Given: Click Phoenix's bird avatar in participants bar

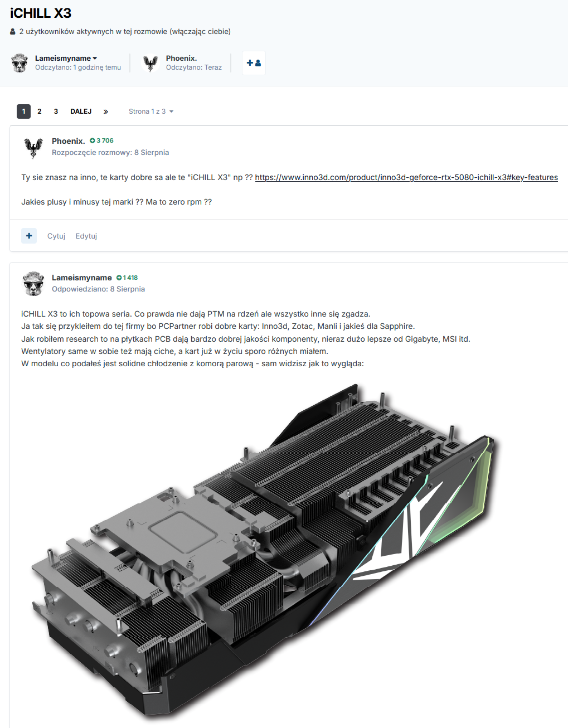Looking at the screenshot, I should click(x=151, y=63).
